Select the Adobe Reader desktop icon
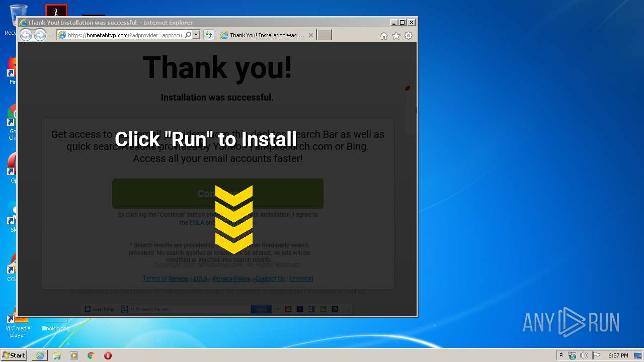Viewport: 644px width, 362px height. coord(56,10)
